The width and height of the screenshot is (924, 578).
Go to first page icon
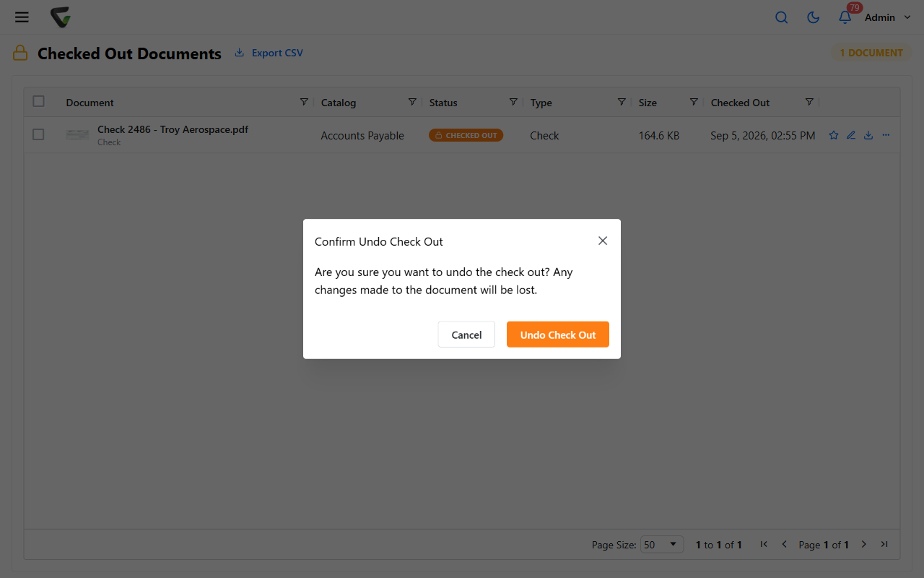click(764, 544)
